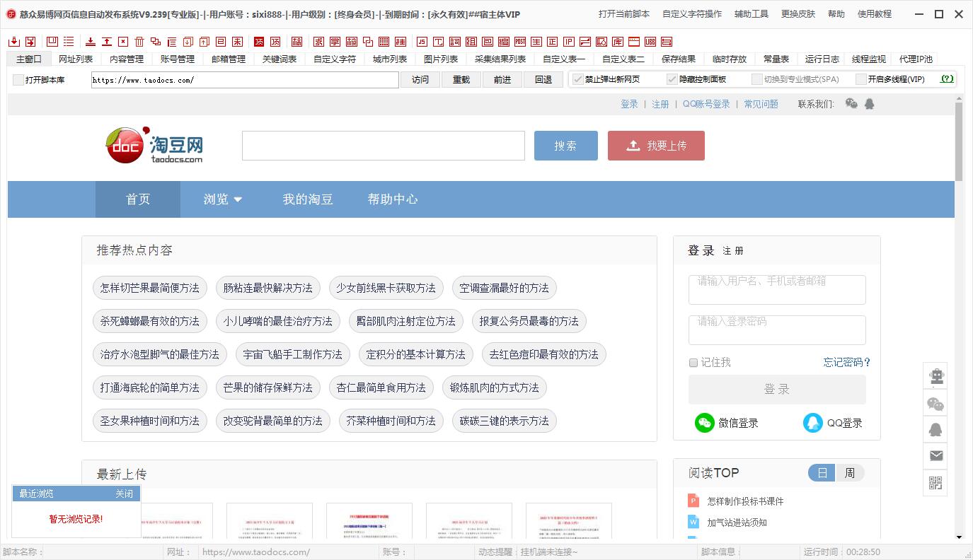Click the POST toolbar icon
Image resolution: width=973 pixels, height=560 pixels.
tap(520, 42)
